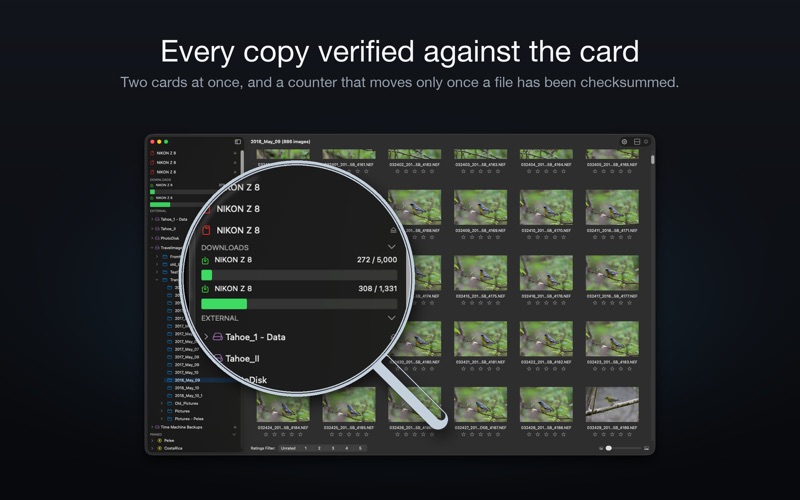Open the gear settings icon

[x=624, y=142]
